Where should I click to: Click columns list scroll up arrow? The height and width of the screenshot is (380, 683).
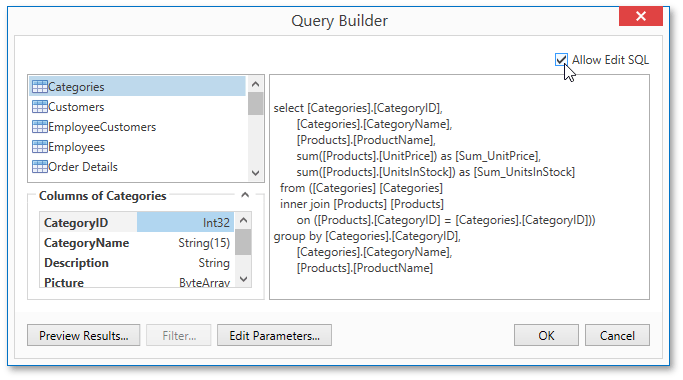pyautogui.click(x=243, y=220)
